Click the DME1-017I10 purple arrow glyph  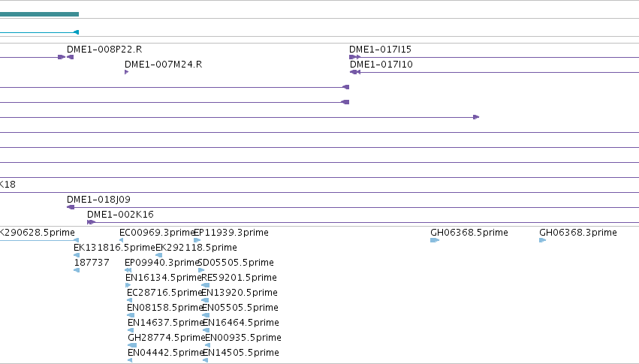pos(355,72)
